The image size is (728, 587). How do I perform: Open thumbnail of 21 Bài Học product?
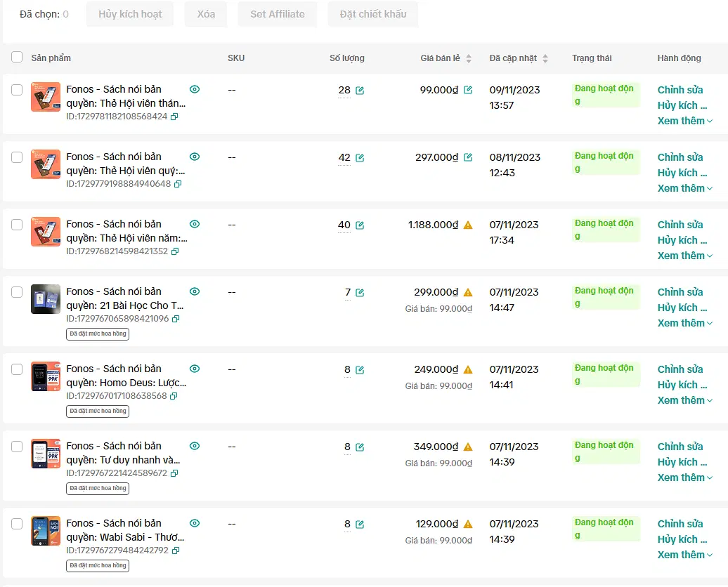[x=46, y=299]
